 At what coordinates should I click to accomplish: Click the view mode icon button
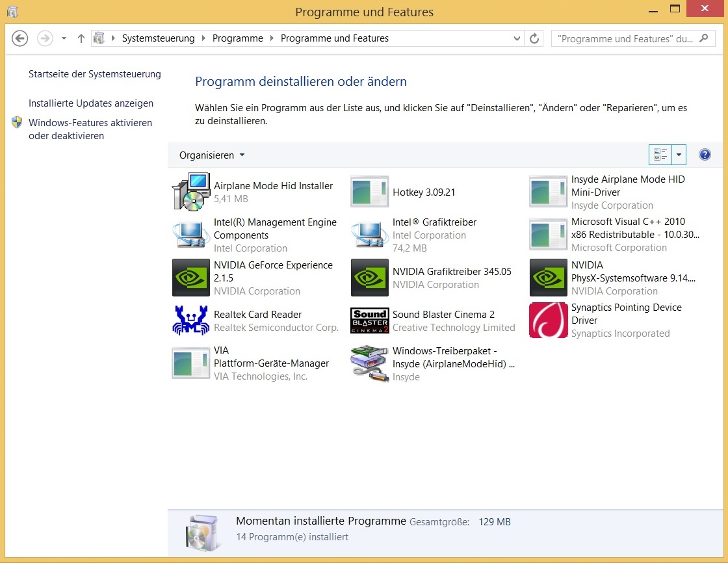[660, 154]
